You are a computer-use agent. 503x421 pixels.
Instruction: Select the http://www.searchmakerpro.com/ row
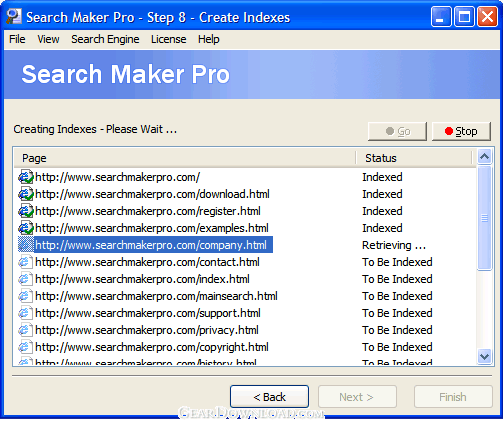tap(117, 177)
